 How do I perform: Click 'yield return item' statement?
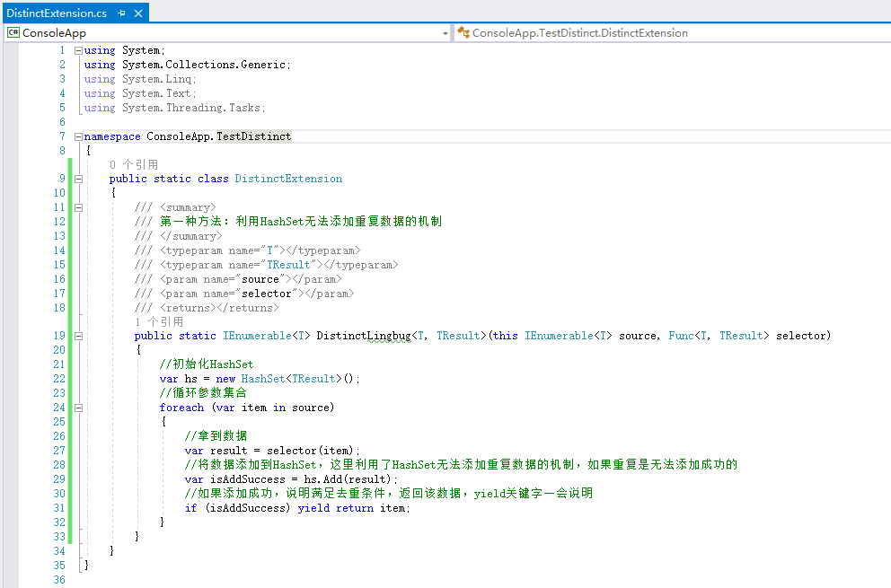point(352,508)
